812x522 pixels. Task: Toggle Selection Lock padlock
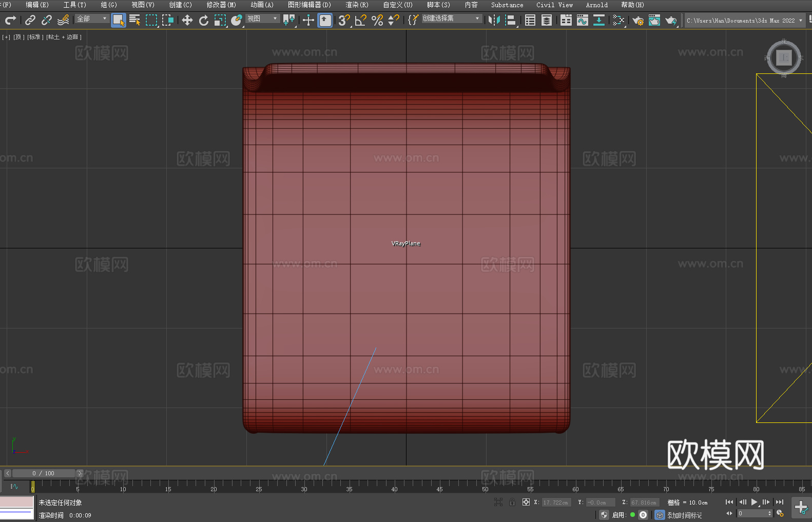pos(512,502)
